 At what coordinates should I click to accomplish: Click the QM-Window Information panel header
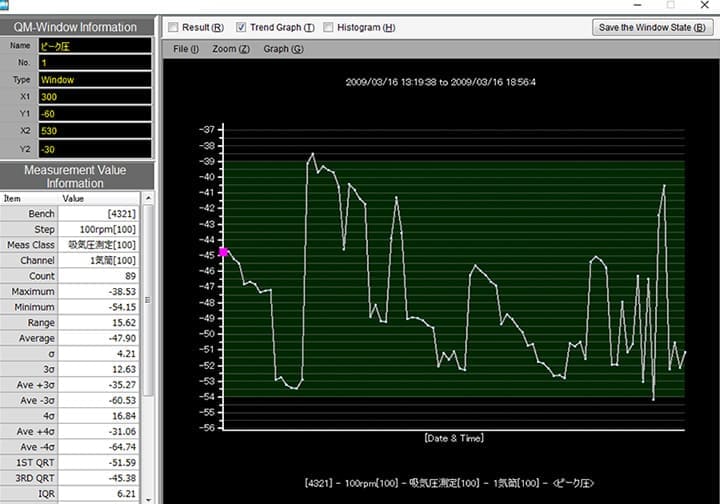pyautogui.click(x=76, y=27)
